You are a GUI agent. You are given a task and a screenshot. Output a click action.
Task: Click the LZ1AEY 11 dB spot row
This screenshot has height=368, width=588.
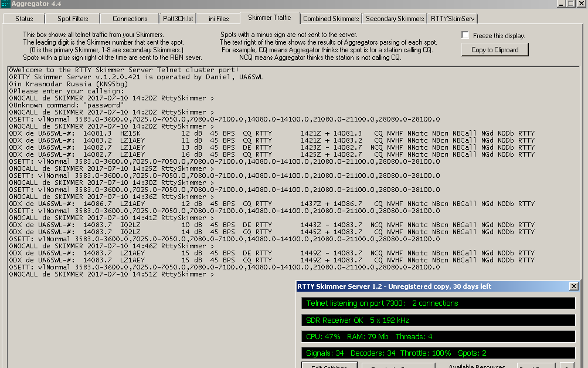click(x=272, y=140)
